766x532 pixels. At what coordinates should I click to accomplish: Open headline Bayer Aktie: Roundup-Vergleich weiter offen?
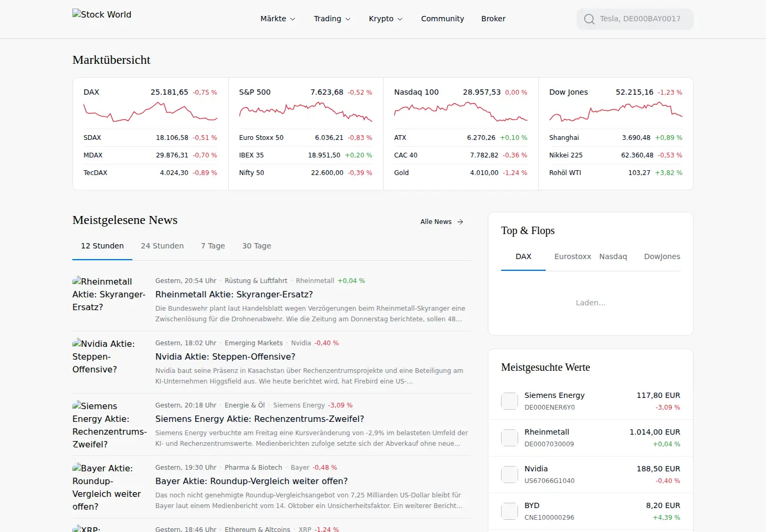(x=252, y=481)
